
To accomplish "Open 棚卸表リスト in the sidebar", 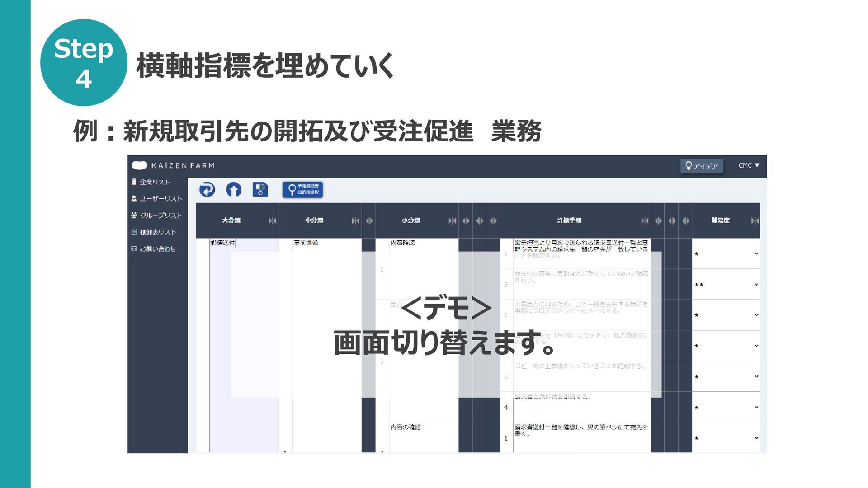I will [158, 232].
